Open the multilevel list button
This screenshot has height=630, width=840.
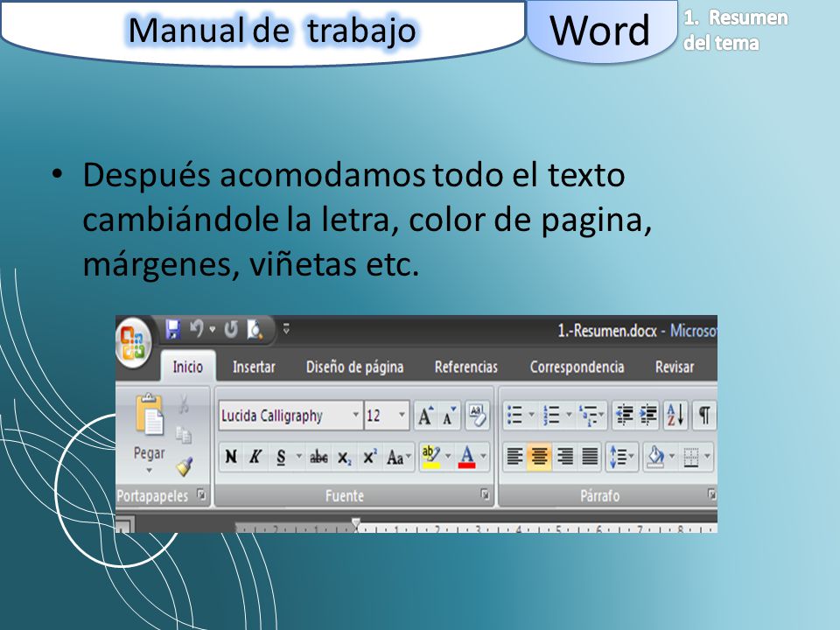pyautogui.click(x=591, y=415)
